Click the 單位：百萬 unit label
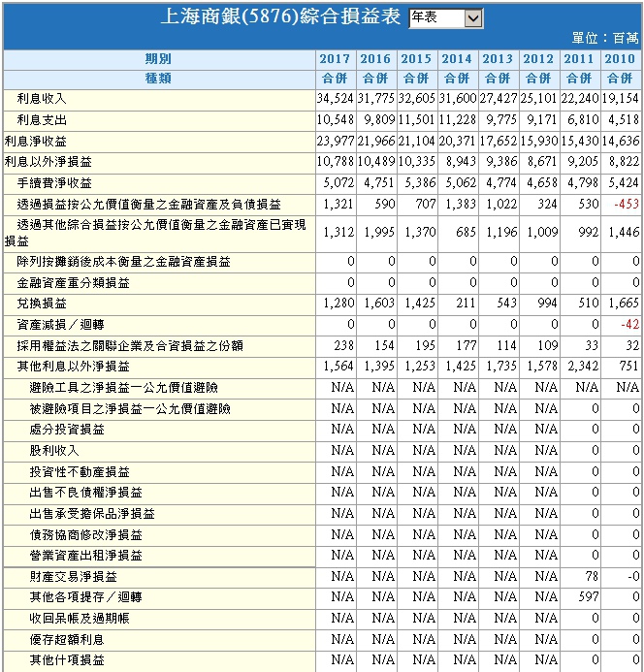The height and width of the screenshot is (672, 644). pos(605,39)
